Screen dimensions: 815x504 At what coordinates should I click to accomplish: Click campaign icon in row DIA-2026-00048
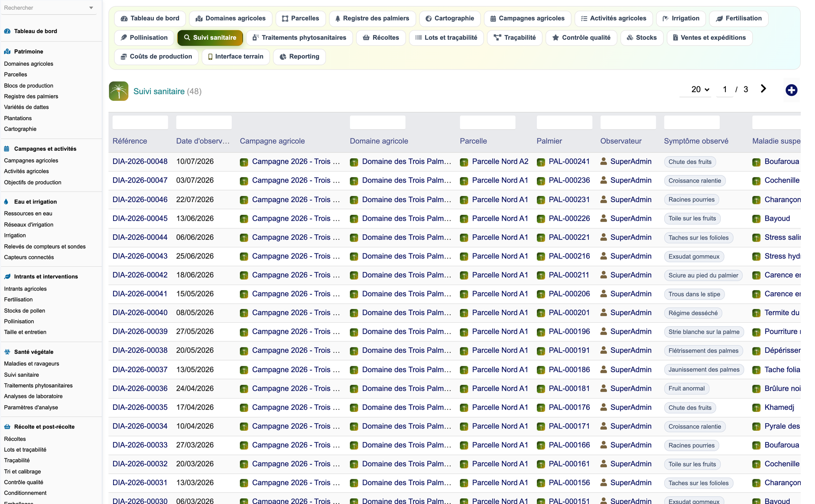click(x=244, y=162)
